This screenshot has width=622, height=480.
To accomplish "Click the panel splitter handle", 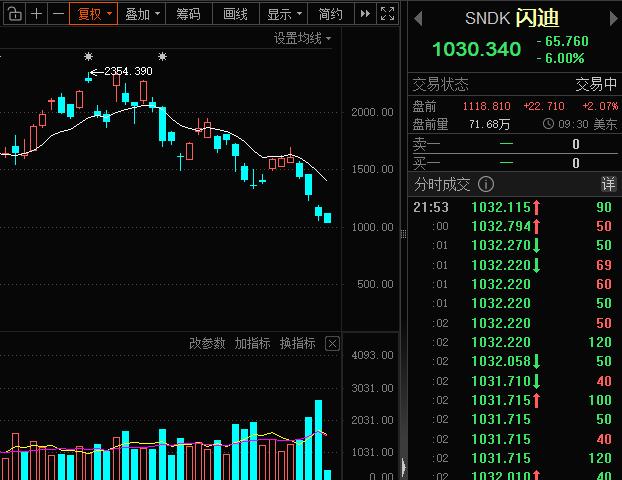I will (x=403, y=234).
